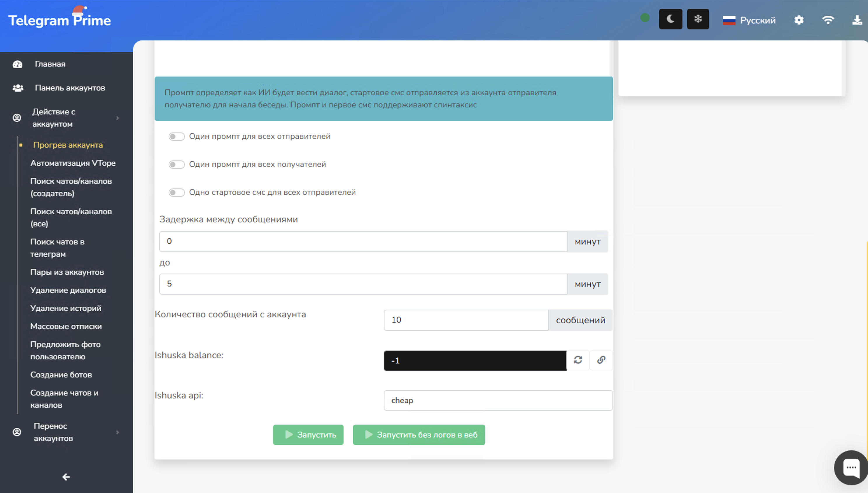Click Запустить без логов в веб
The width and height of the screenshot is (868, 493).
tap(419, 435)
